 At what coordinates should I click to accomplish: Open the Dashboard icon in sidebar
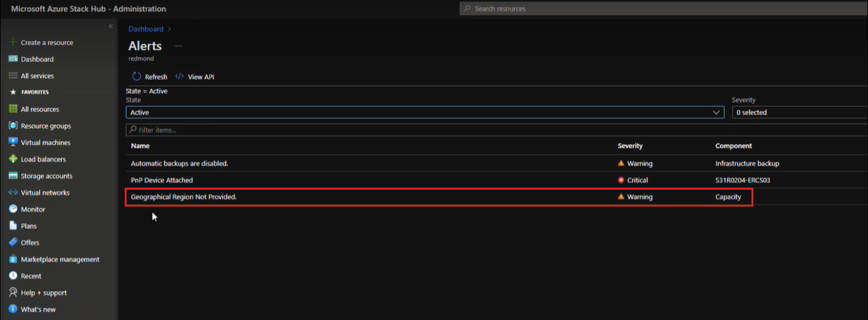(13, 59)
